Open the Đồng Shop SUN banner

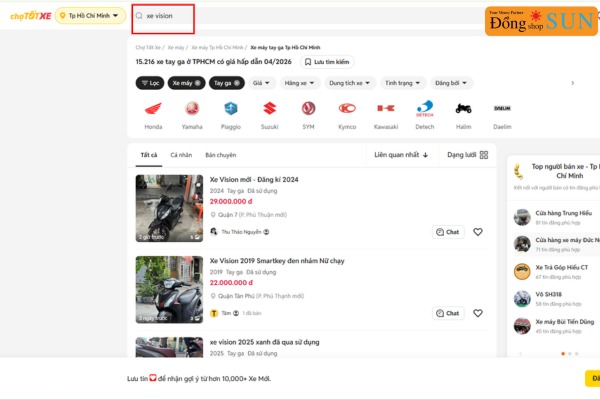[x=541, y=21]
